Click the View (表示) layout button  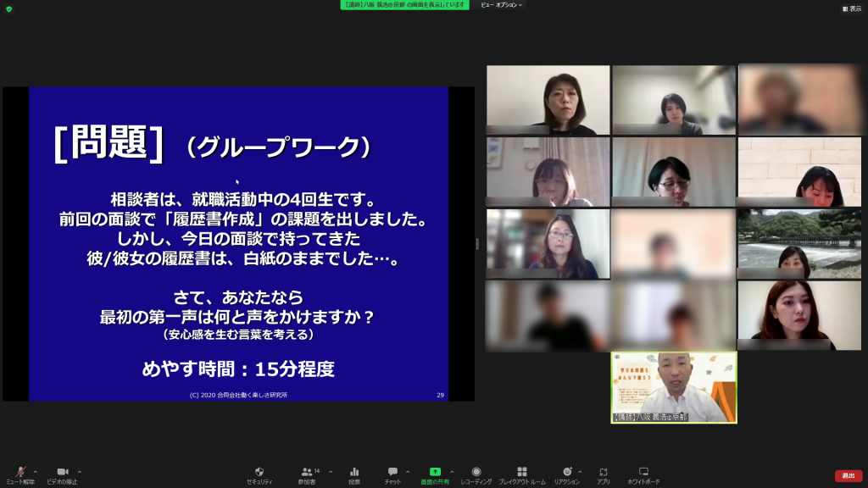[x=851, y=8]
